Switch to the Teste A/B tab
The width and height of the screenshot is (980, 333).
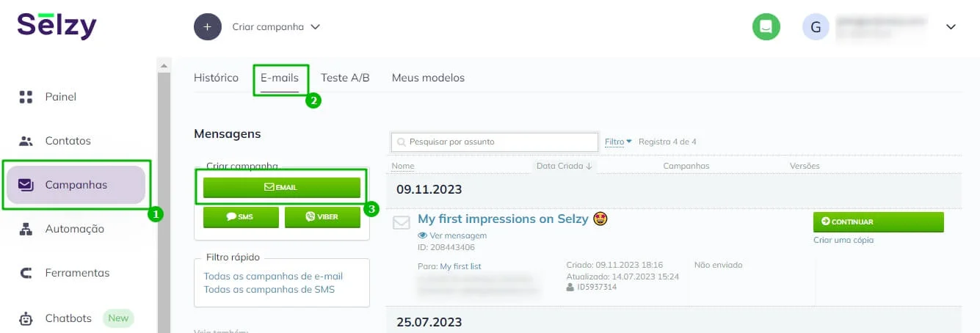[345, 78]
